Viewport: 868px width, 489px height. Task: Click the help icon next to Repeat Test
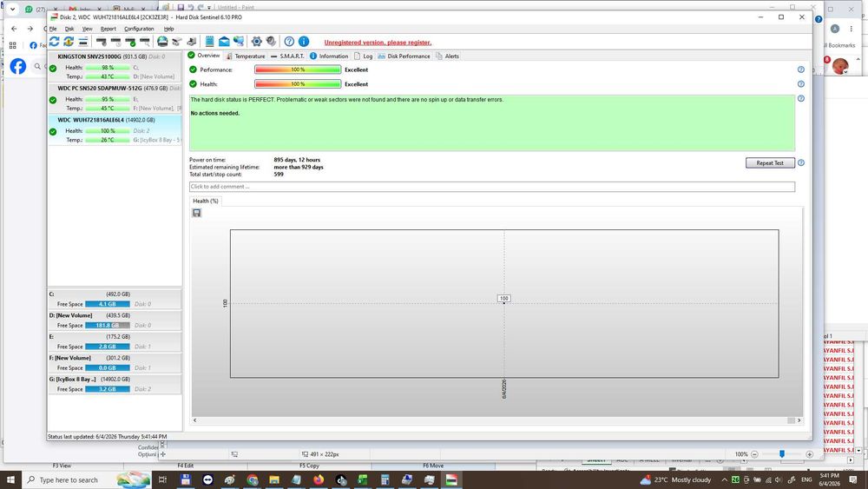[800, 162]
